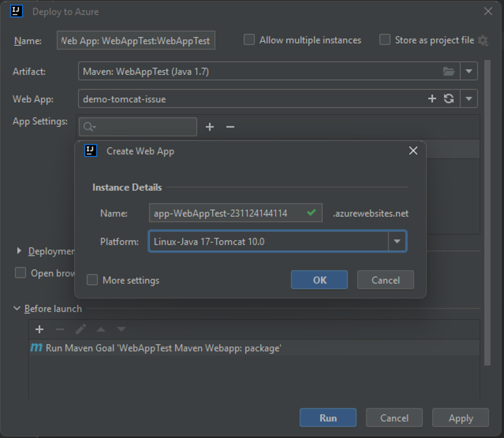The width and height of the screenshot is (504, 438).
Task: Open the project file settings gear icon
Action: 483,40
